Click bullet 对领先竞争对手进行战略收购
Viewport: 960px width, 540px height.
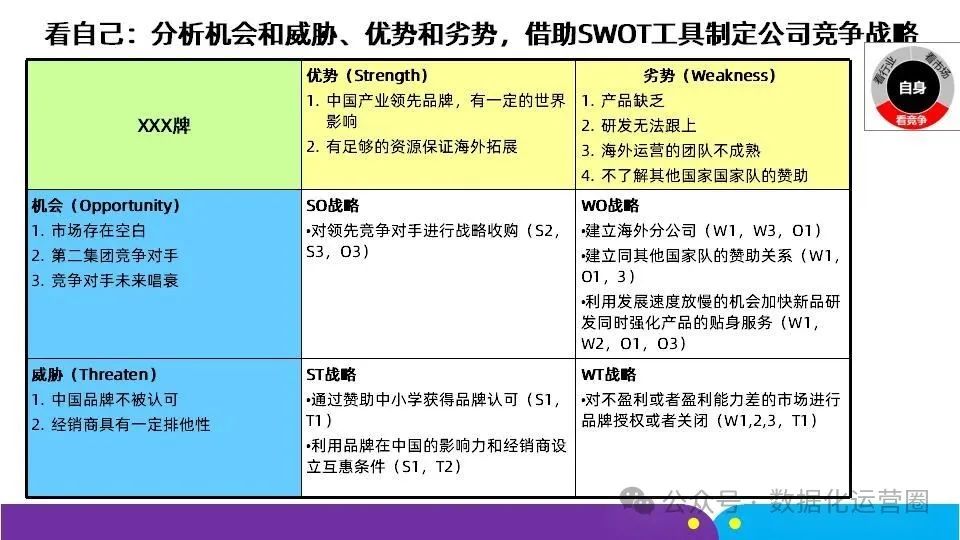tap(433, 241)
